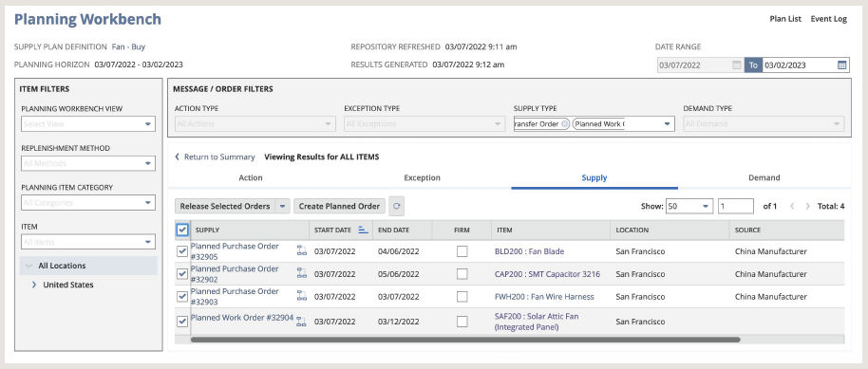
Task: Click Return to Summary link
Action: pos(219,157)
